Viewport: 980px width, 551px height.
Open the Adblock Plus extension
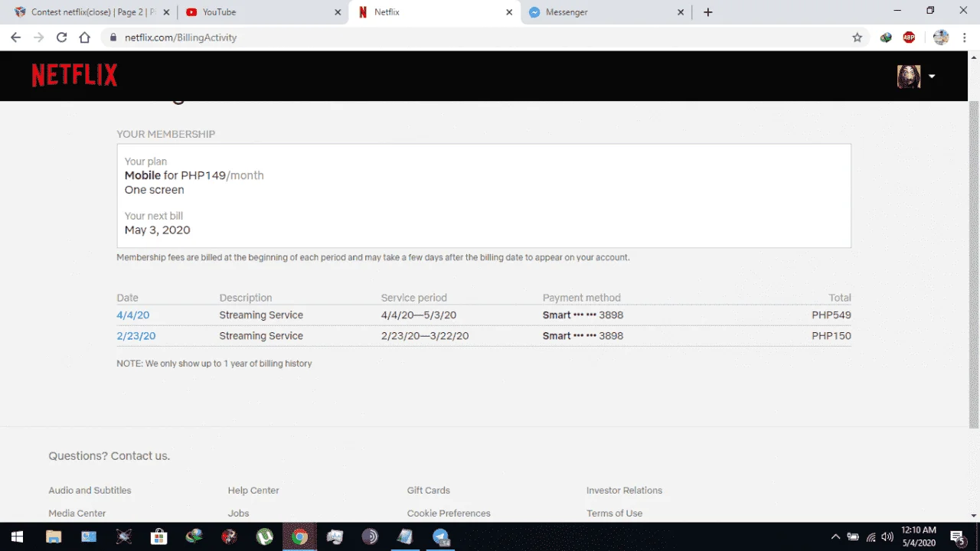coord(909,37)
